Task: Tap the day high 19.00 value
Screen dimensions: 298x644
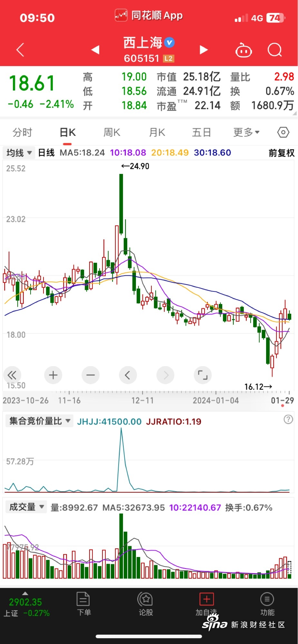Action: point(134,77)
